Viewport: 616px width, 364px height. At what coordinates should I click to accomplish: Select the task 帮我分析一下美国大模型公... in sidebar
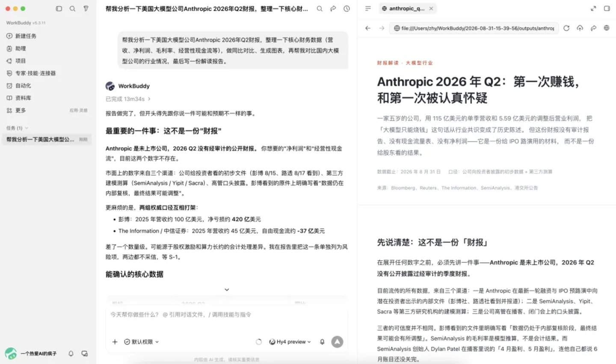click(x=47, y=139)
